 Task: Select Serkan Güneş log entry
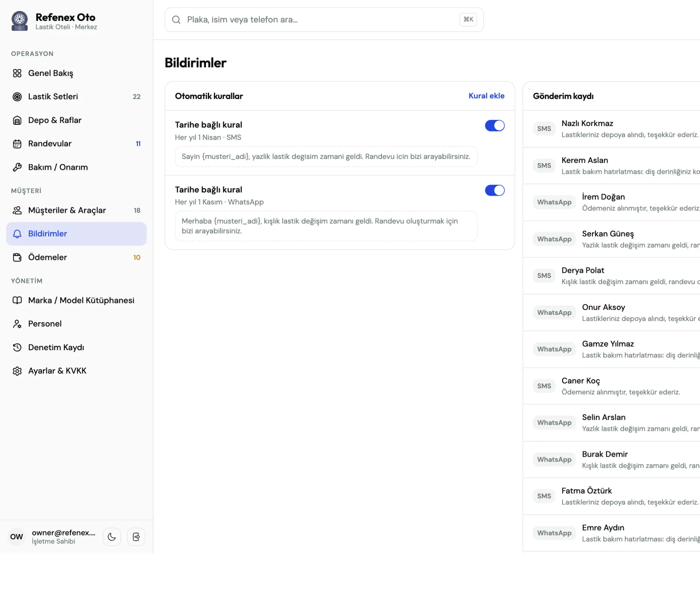[x=612, y=239]
